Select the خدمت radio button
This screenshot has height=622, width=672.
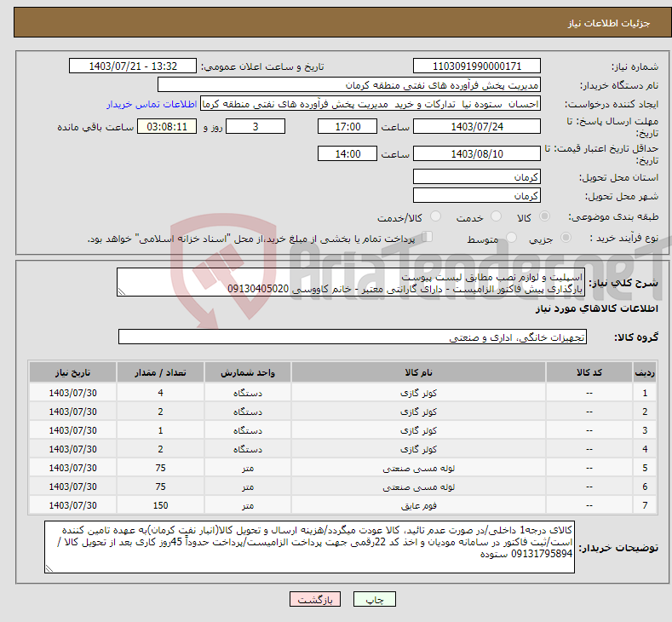coord(496,216)
